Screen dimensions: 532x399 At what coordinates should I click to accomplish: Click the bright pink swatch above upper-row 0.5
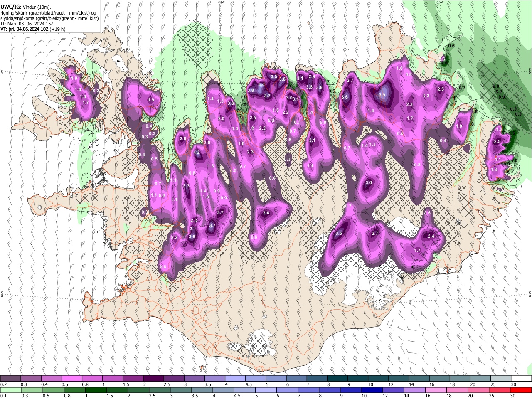click(x=71, y=378)
